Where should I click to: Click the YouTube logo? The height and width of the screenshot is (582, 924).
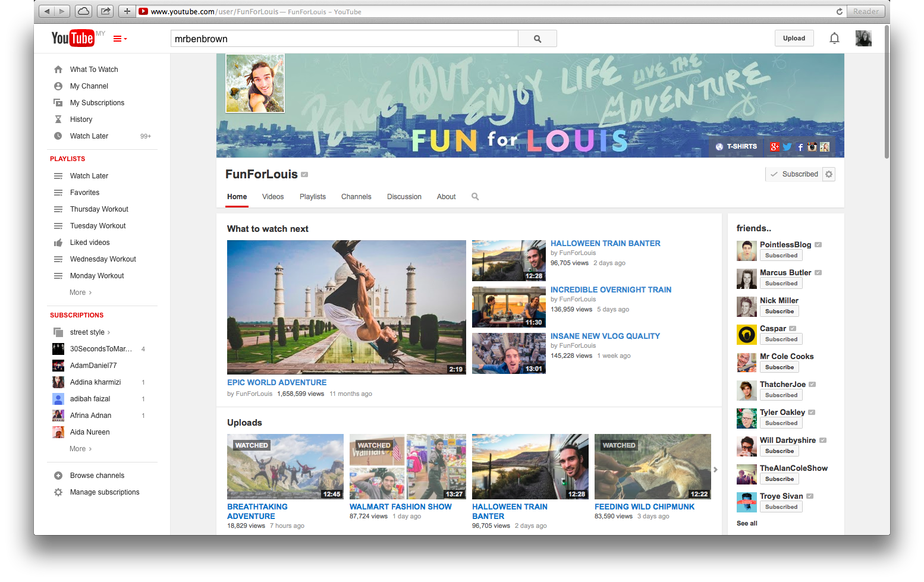73,38
